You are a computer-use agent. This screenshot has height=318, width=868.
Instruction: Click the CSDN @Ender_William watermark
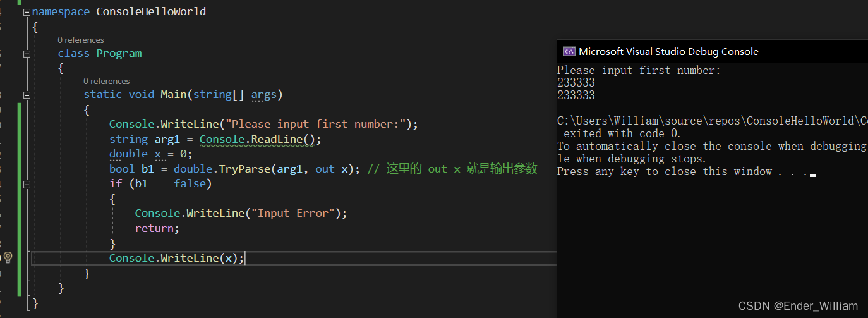[x=798, y=306]
